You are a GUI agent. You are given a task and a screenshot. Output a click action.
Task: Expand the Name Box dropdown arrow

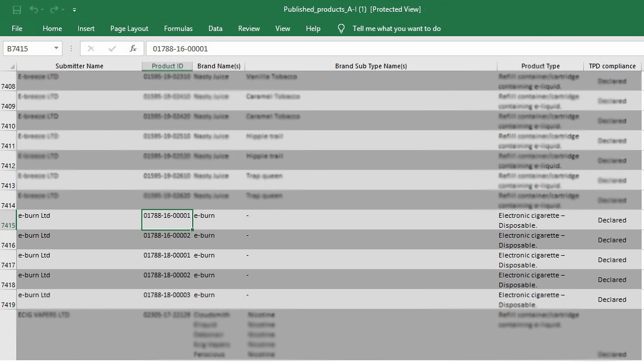point(56,48)
